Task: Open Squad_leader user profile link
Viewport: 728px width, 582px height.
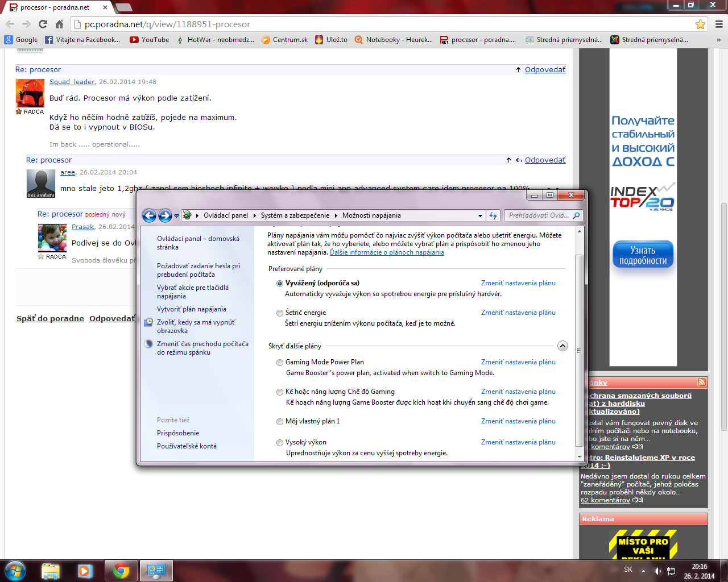Action: pos(72,82)
